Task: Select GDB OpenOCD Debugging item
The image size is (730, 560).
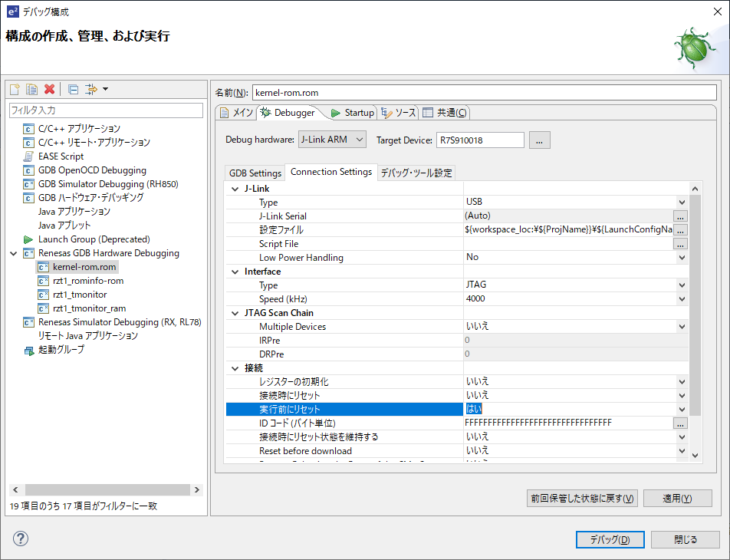Action: click(92, 170)
